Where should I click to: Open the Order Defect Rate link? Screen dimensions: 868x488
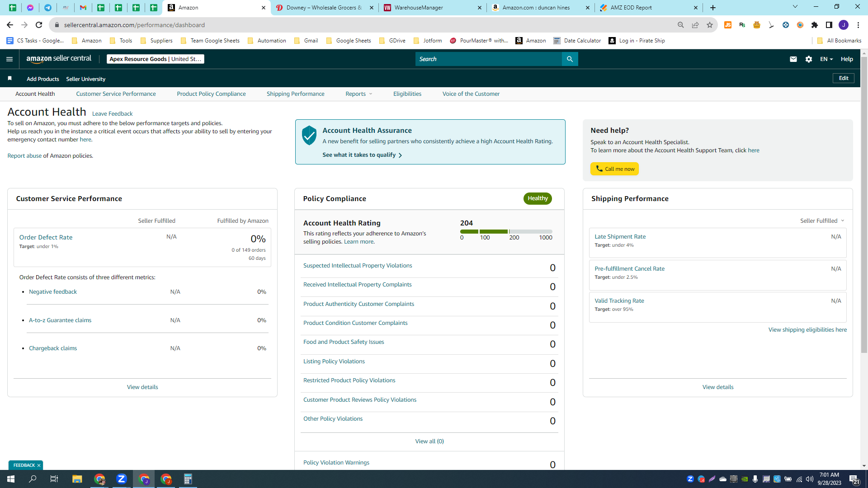(46, 237)
